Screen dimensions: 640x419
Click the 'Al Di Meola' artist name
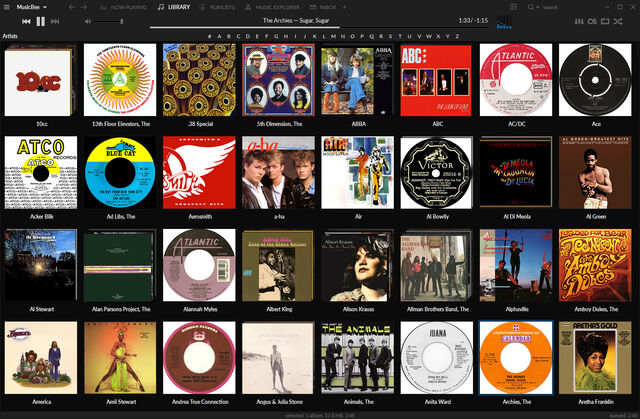pos(517,217)
